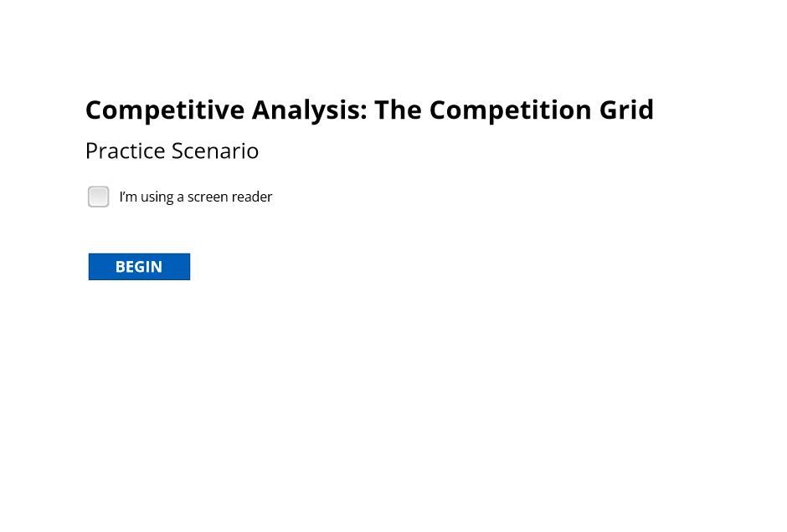Toggle the screen reader mode option
Viewport: 787px width, 532px height.
pyautogui.click(x=99, y=197)
